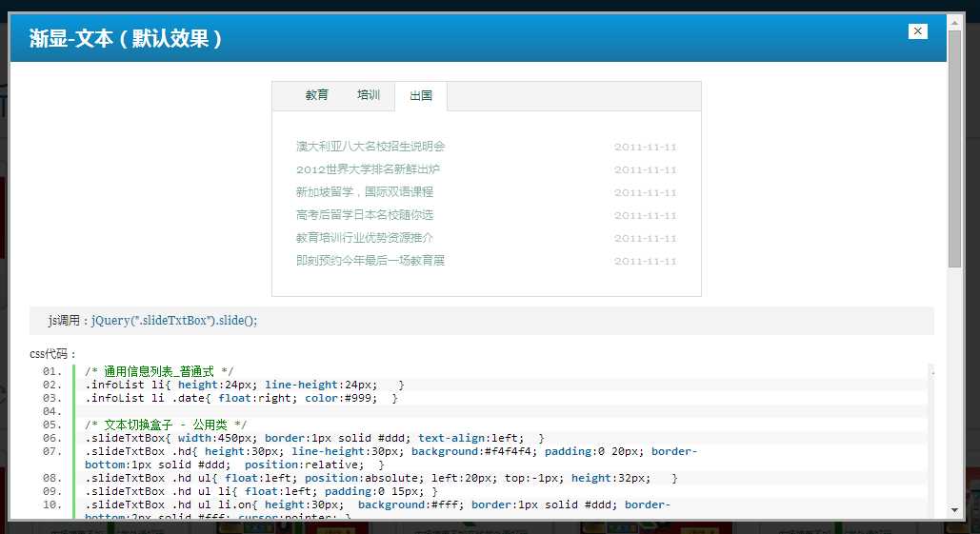The image size is (980, 534).
Task: Click the jQuery(".slideTxtBox").slide(); code text
Action: pyautogui.click(x=174, y=321)
